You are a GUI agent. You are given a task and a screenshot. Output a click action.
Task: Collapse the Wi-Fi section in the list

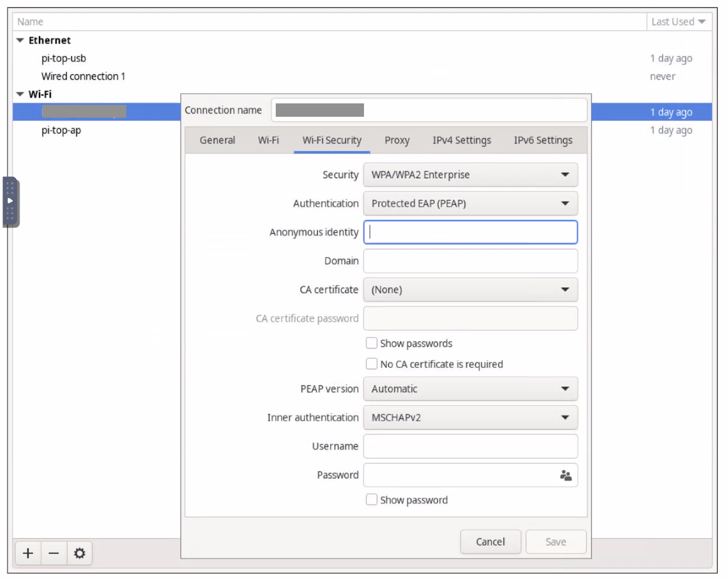click(19, 94)
